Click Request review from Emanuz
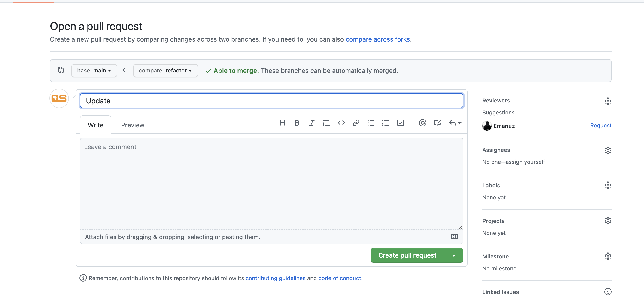 click(x=601, y=125)
